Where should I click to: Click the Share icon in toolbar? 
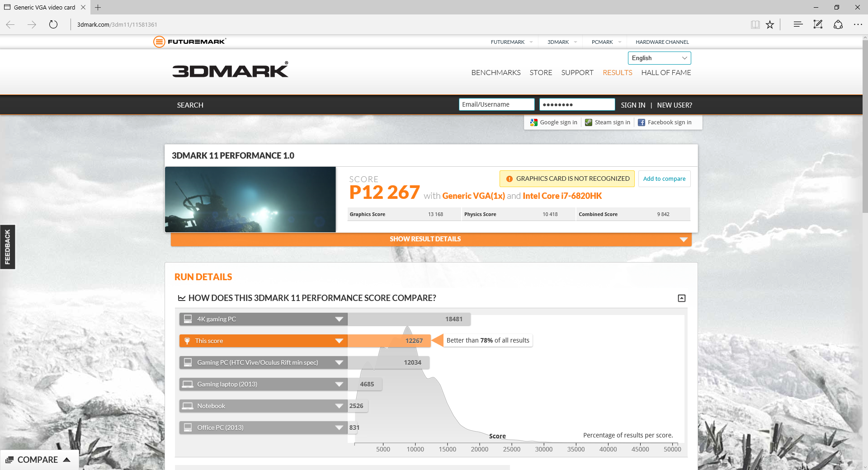pyautogui.click(x=838, y=24)
